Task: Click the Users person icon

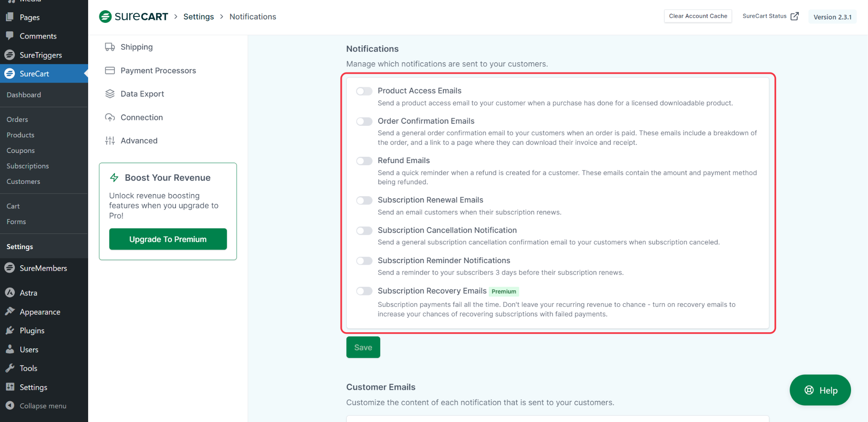Action: click(x=10, y=350)
